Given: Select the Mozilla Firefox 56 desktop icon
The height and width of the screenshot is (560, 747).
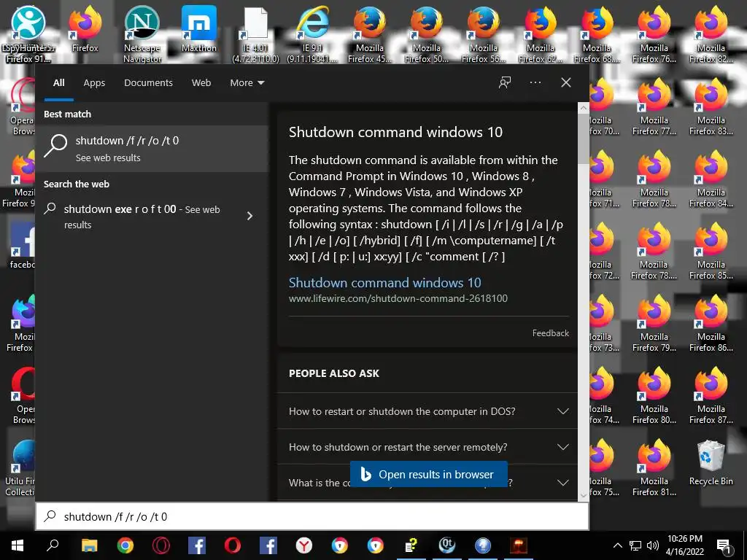Looking at the screenshot, I should coord(484,35).
